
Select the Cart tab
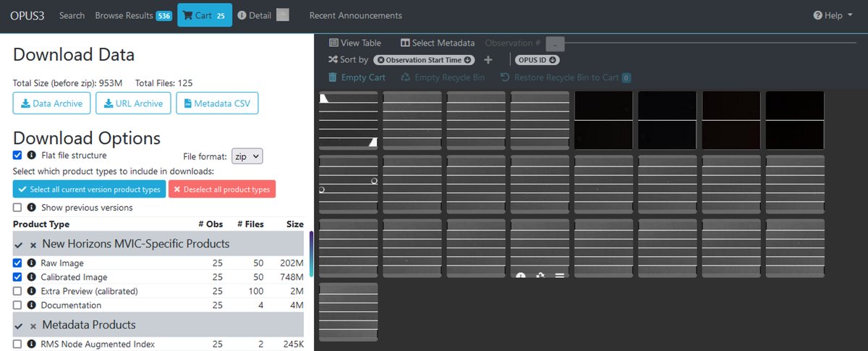point(205,15)
